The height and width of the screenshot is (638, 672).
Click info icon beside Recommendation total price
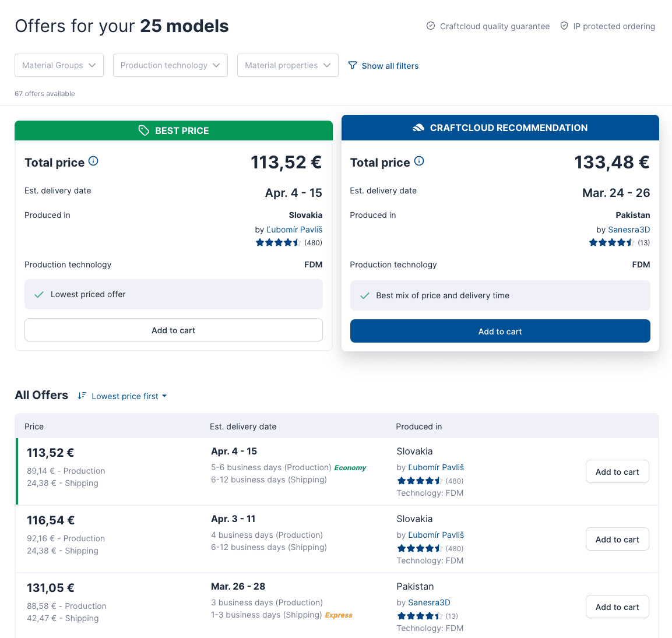click(419, 161)
